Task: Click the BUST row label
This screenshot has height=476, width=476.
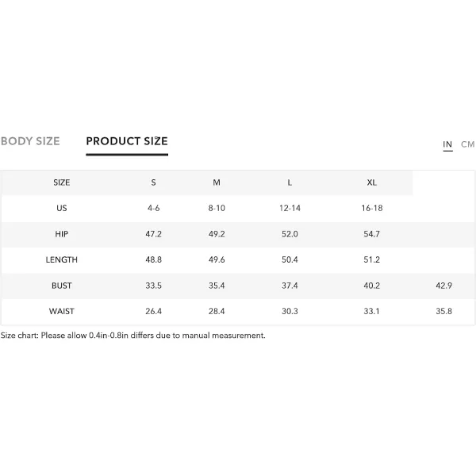Action: point(62,286)
